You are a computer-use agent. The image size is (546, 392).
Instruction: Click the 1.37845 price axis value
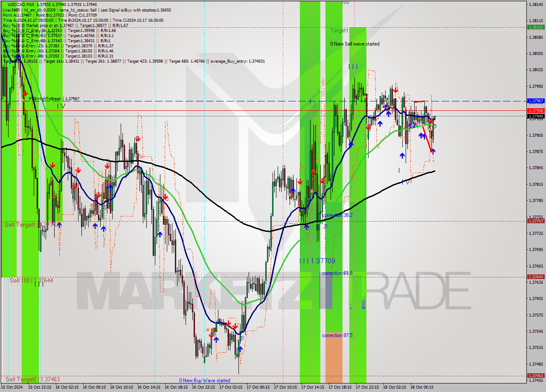point(536,167)
